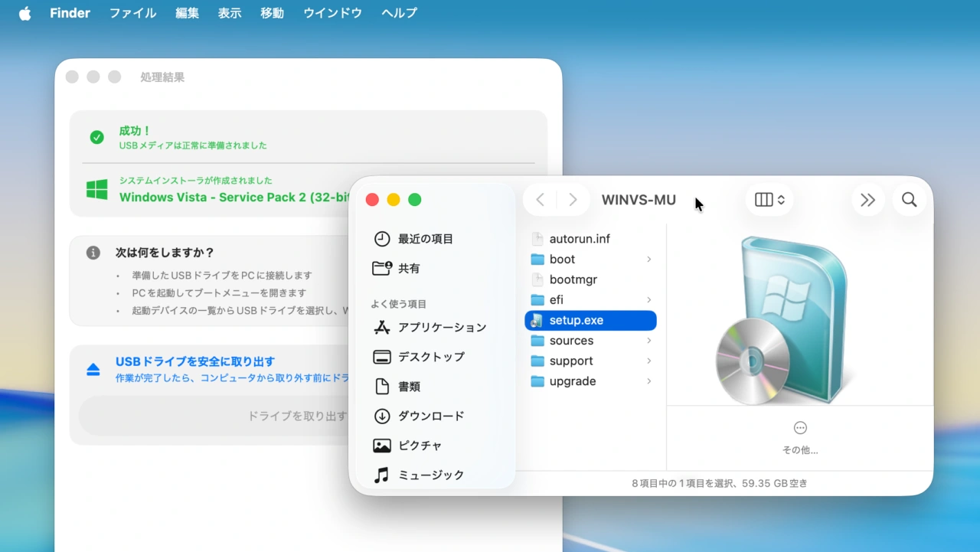
Task: Select the sources folder
Action: tap(590, 341)
